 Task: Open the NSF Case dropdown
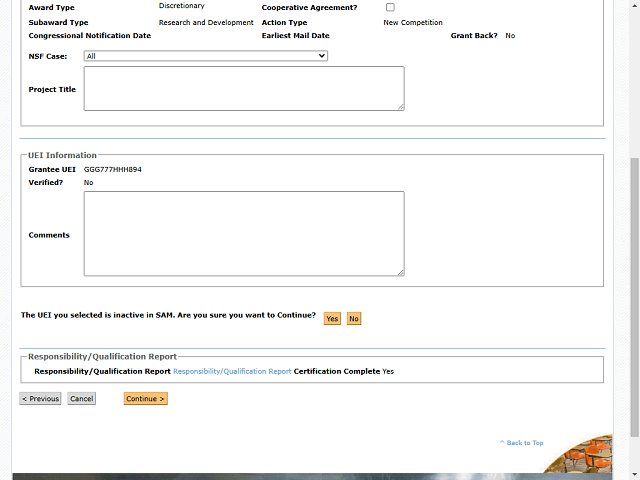tap(206, 56)
